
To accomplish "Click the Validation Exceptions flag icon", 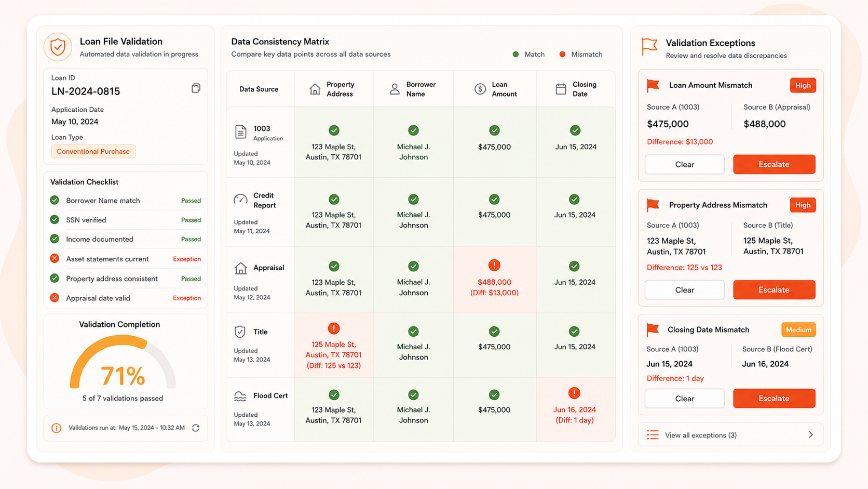I will [x=649, y=46].
